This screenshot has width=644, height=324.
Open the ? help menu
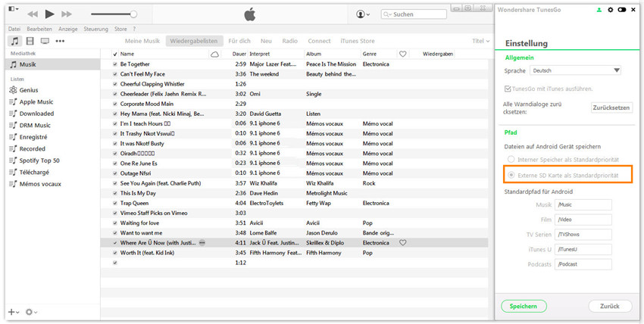[134, 29]
